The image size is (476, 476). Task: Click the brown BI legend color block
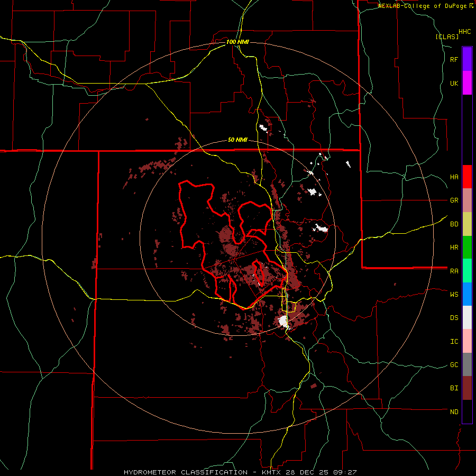tap(467, 388)
